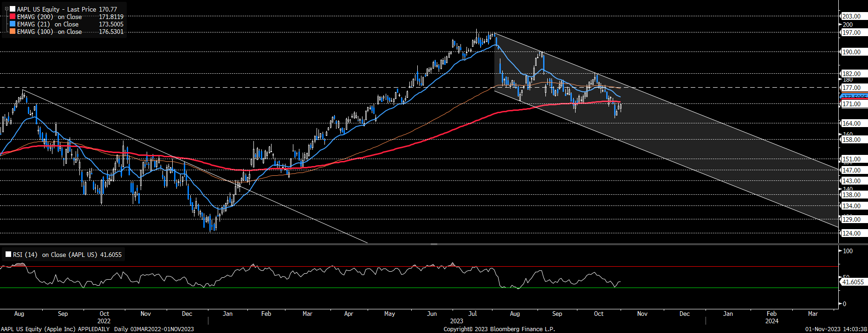868x333 pixels.
Task: Click the Jul label on time axis
Action: pos(473,314)
